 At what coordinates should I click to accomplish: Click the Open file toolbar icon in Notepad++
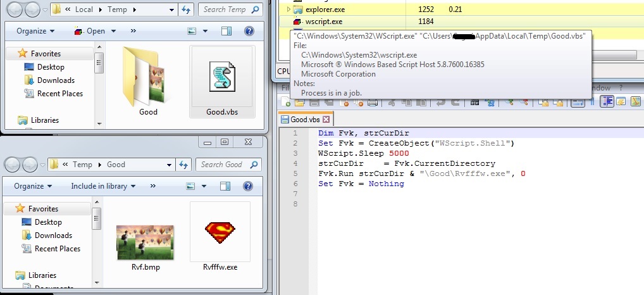point(299,103)
